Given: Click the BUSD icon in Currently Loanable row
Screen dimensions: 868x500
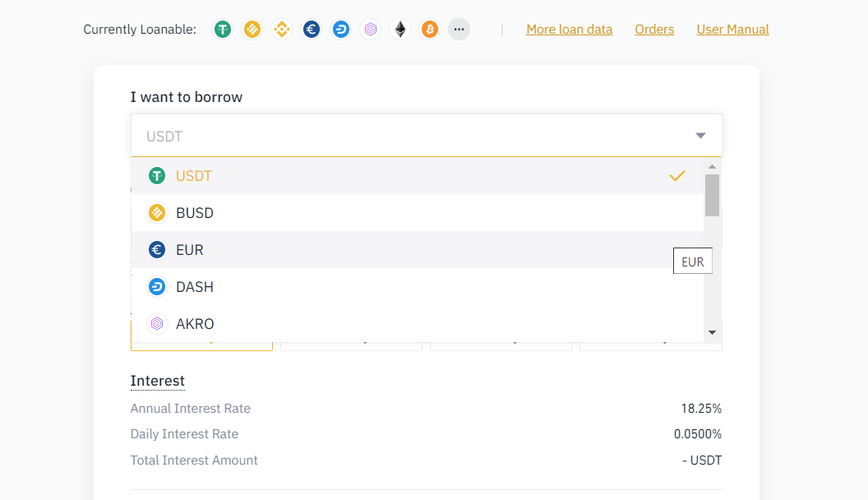Looking at the screenshot, I should (252, 30).
